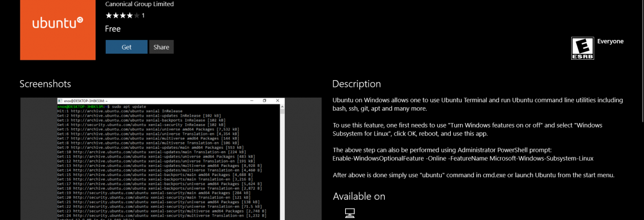Click the Get button
This screenshot has height=220, width=644.
(127, 47)
